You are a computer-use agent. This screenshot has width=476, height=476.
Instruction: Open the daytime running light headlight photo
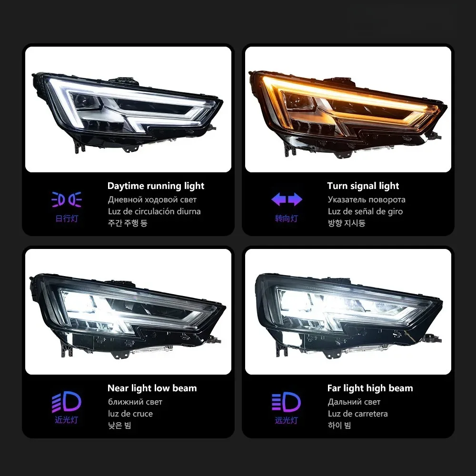coord(128,109)
